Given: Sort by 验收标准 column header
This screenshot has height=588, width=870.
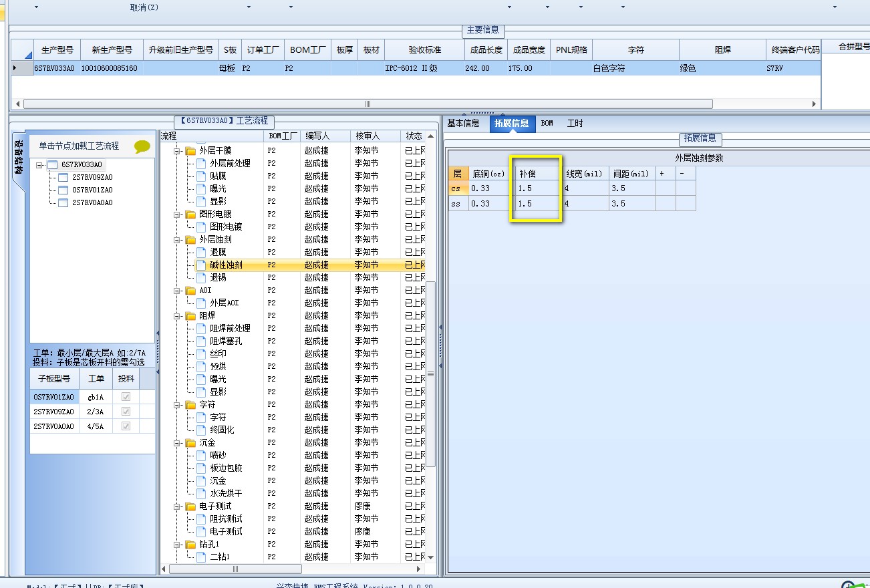Looking at the screenshot, I should (425, 50).
